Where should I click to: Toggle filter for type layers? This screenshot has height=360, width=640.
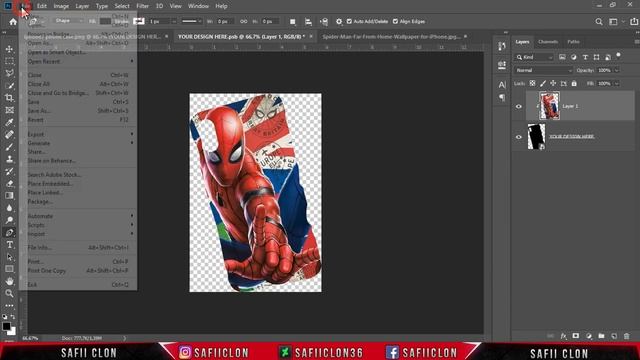pos(585,57)
